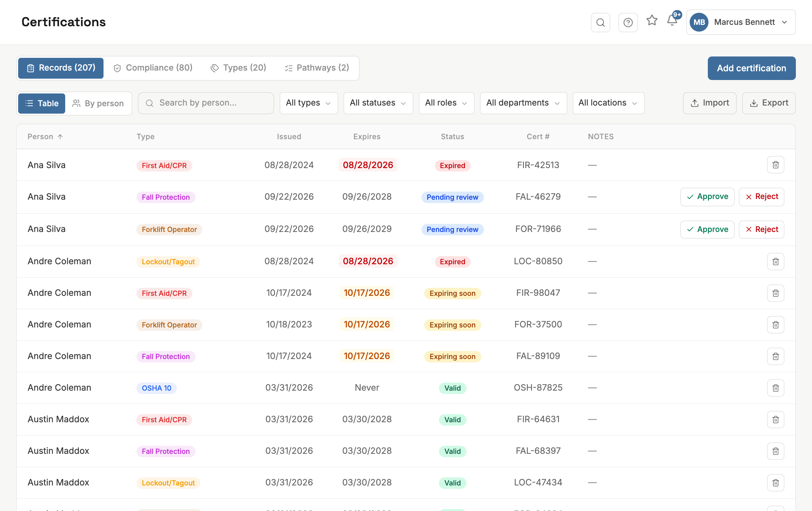This screenshot has height=511, width=812.
Task: Delete record with cert FAL-89109
Action: tap(775, 356)
